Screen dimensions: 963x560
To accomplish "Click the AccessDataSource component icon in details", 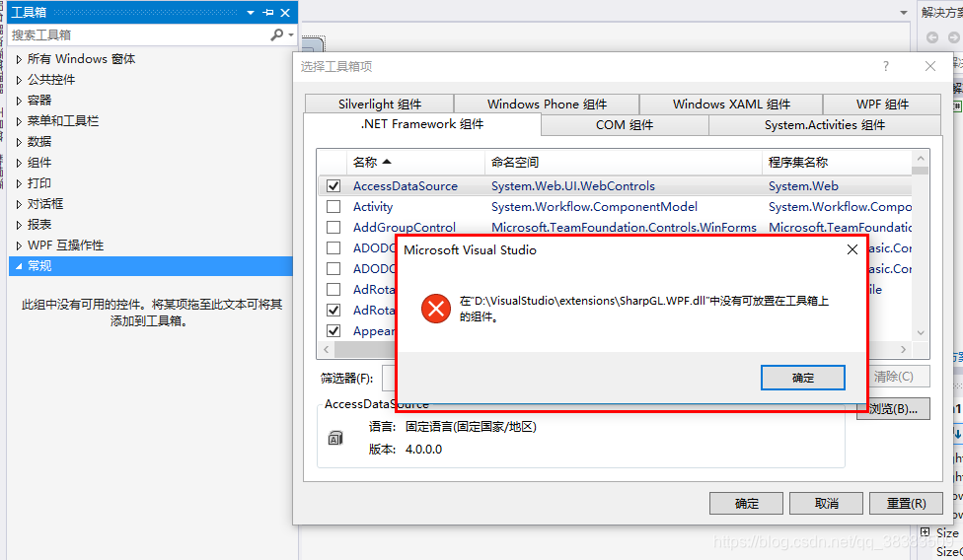I will (335, 438).
